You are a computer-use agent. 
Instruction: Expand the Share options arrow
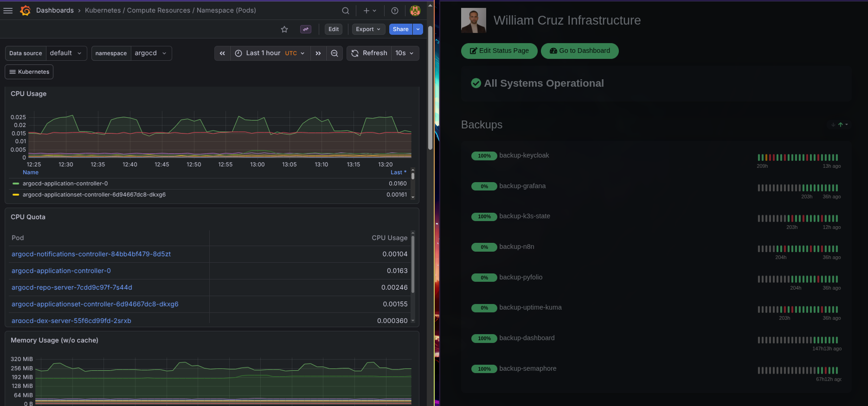pyautogui.click(x=418, y=29)
